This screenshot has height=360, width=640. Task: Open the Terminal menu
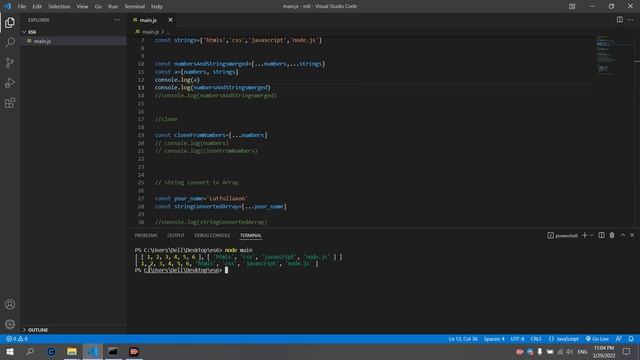(135, 7)
